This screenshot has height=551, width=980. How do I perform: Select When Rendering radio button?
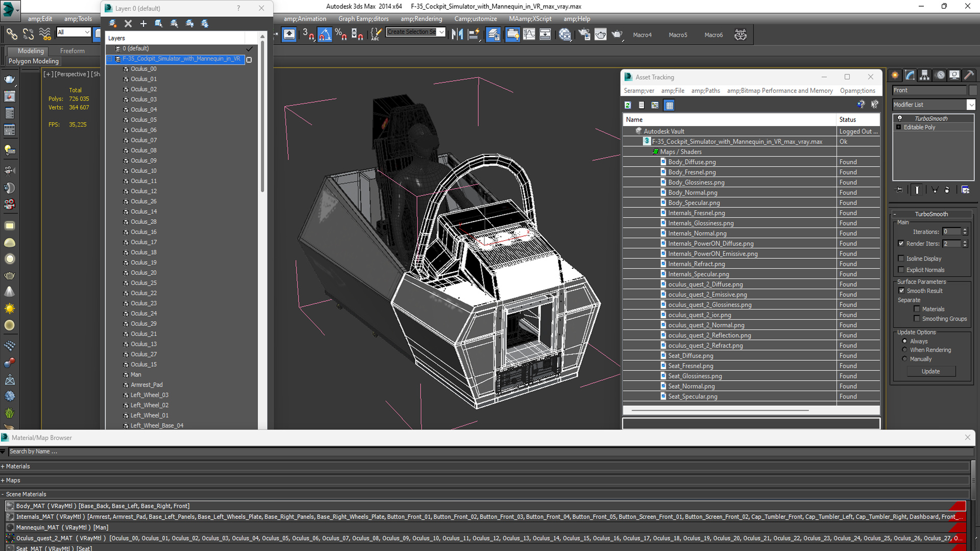(x=904, y=349)
